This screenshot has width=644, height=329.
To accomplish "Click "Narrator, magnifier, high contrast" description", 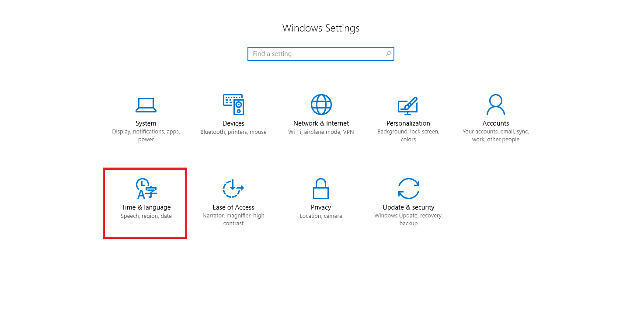I will pyautogui.click(x=233, y=220).
